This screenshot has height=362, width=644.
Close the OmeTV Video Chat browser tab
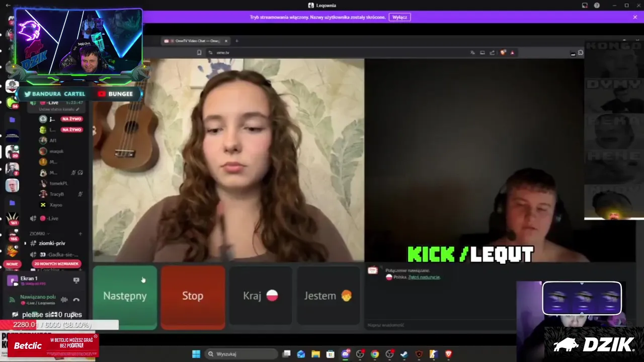[x=226, y=41]
